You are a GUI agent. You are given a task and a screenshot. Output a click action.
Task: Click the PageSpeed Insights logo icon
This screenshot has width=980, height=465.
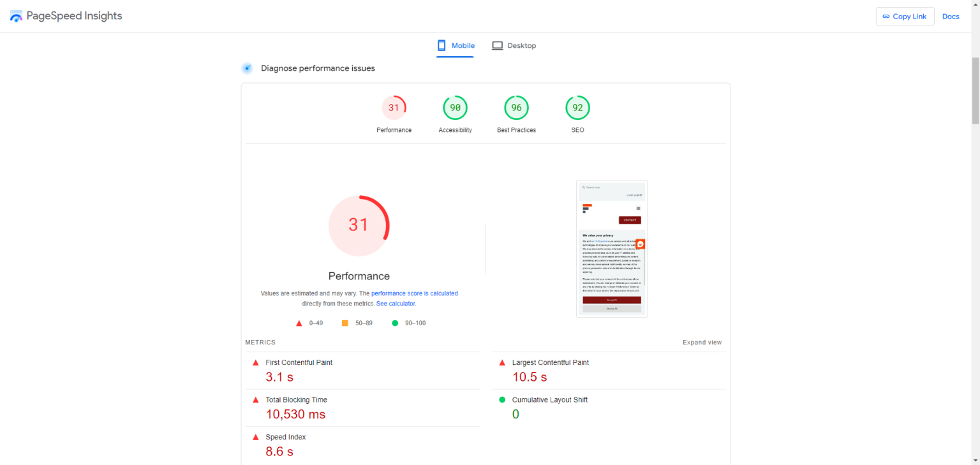(x=16, y=17)
